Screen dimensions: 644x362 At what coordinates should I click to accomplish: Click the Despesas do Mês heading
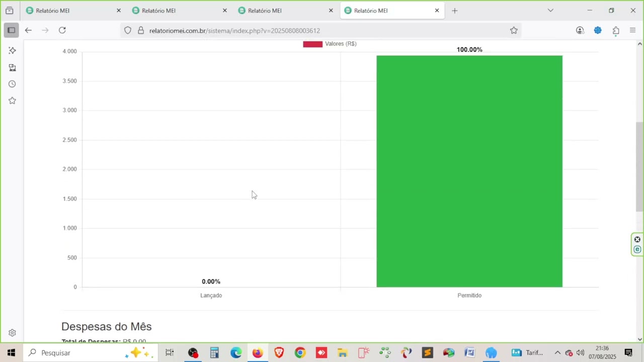coord(106,327)
